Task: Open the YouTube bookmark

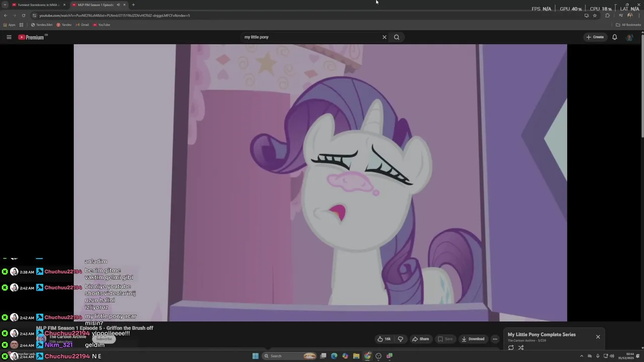Action: [102, 25]
